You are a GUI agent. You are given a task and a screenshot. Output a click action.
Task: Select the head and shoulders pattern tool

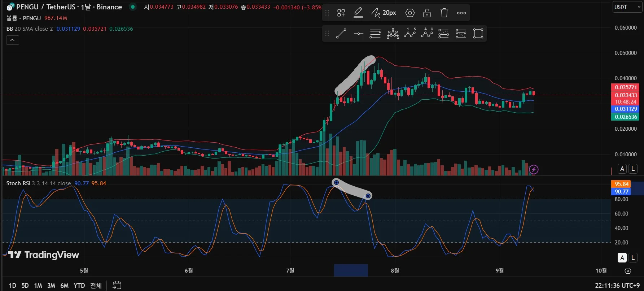(x=393, y=34)
